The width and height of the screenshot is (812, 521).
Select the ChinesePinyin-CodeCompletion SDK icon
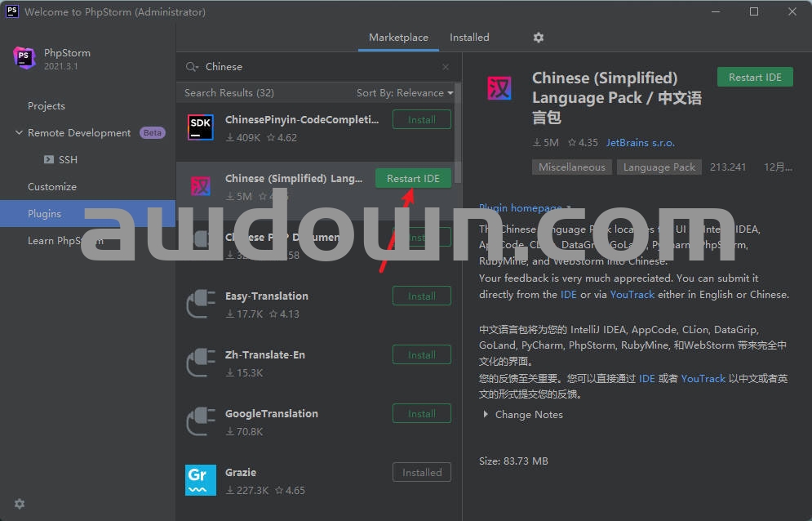(x=201, y=127)
